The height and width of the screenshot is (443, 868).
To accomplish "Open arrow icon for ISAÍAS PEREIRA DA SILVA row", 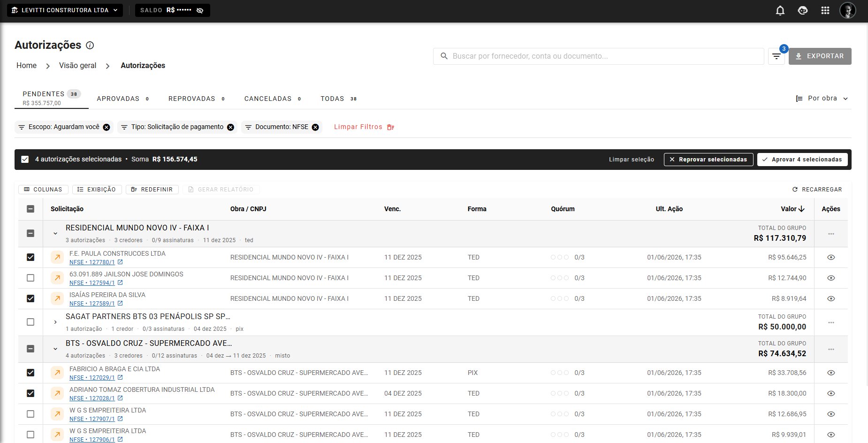I will pyautogui.click(x=57, y=298).
